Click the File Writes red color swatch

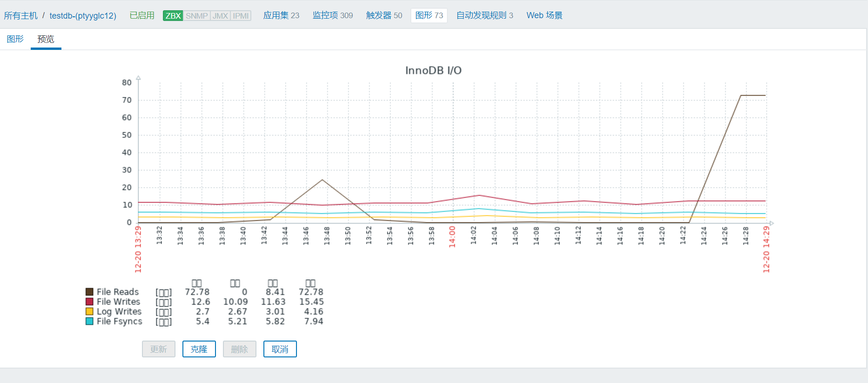89,301
